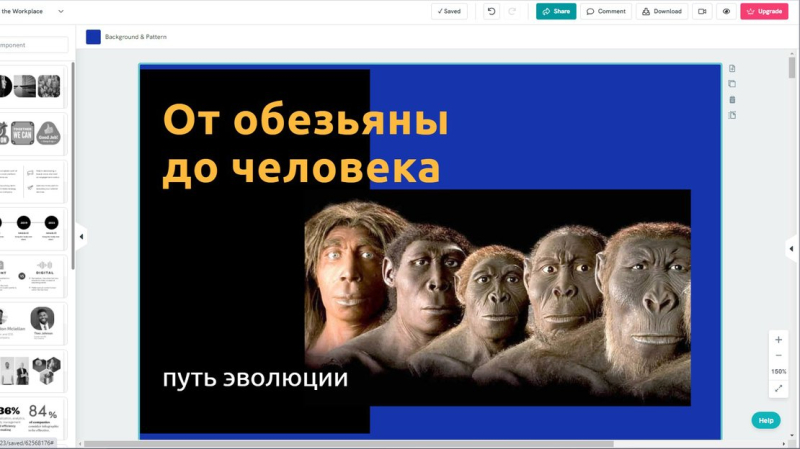The width and height of the screenshot is (800, 449).
Task: Open the Download options
Action: pyautogui.click(x=660, y=11)
